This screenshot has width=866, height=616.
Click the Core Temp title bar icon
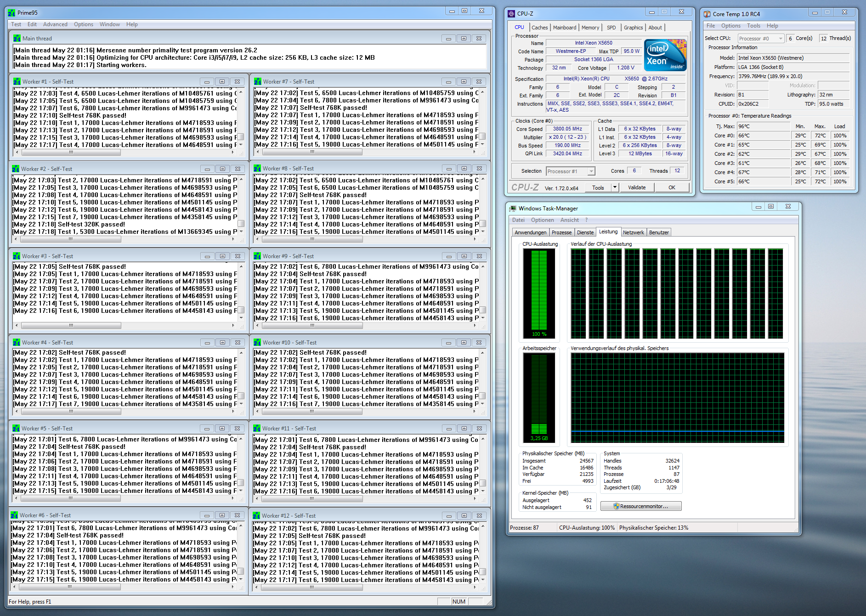point(707,14)
